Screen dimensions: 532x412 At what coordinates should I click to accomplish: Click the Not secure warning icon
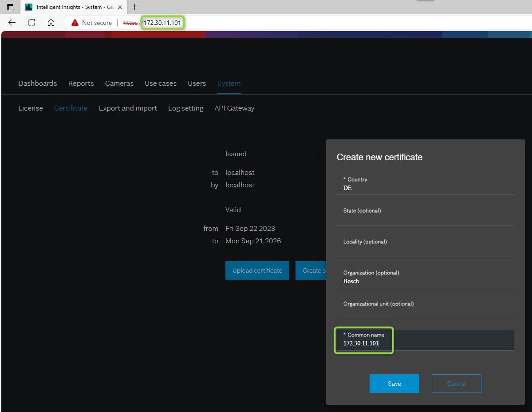click(x=75, y=23)
